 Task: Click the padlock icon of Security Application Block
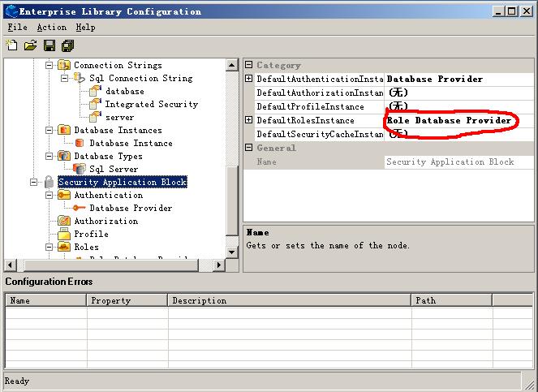pos(49,182)
